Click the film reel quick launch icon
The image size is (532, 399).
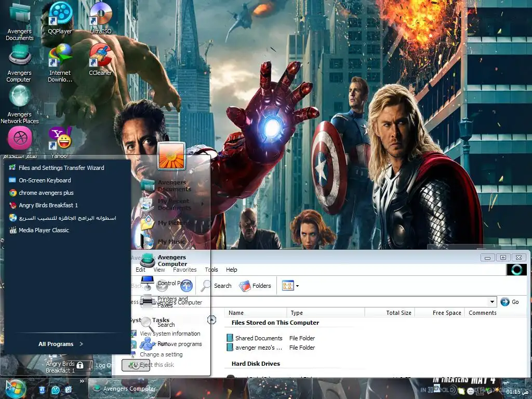(55, 390)
